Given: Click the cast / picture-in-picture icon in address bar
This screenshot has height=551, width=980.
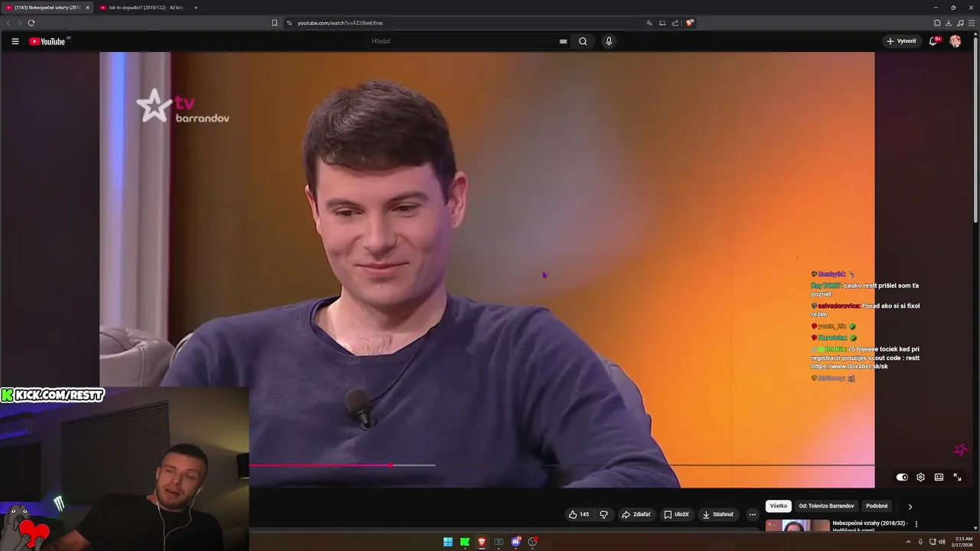Looking at the screenshot, I should click(x=662, y=23).
